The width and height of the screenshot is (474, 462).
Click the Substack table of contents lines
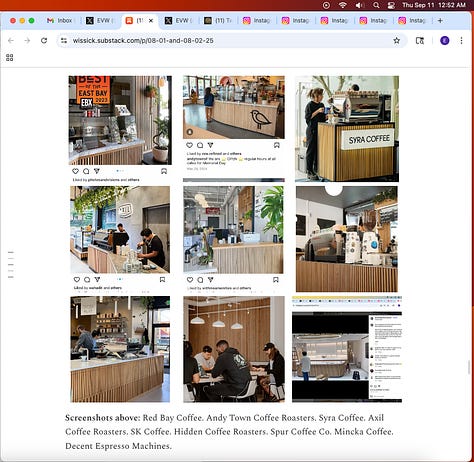(x=11, y=265)
